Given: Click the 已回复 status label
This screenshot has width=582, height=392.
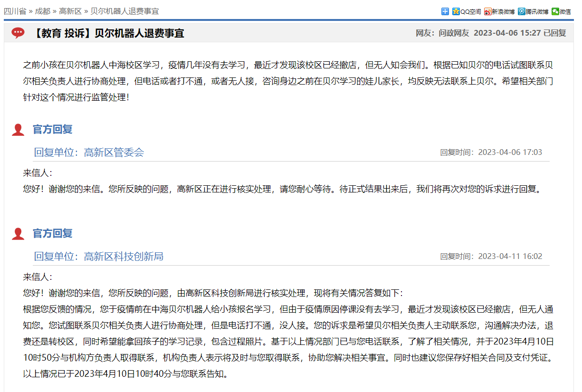Looking at the screenshot, I should [555, 33].
